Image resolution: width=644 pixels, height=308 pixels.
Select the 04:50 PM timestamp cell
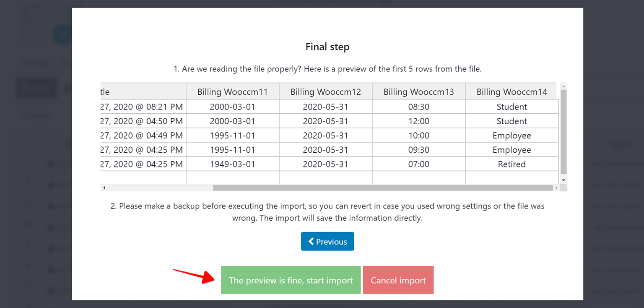tap(143, 121)
